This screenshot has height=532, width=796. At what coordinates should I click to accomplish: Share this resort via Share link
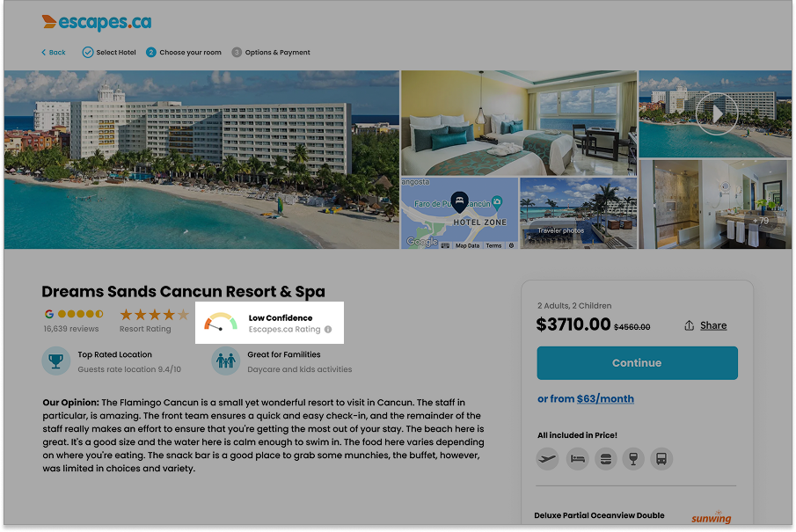713,325
